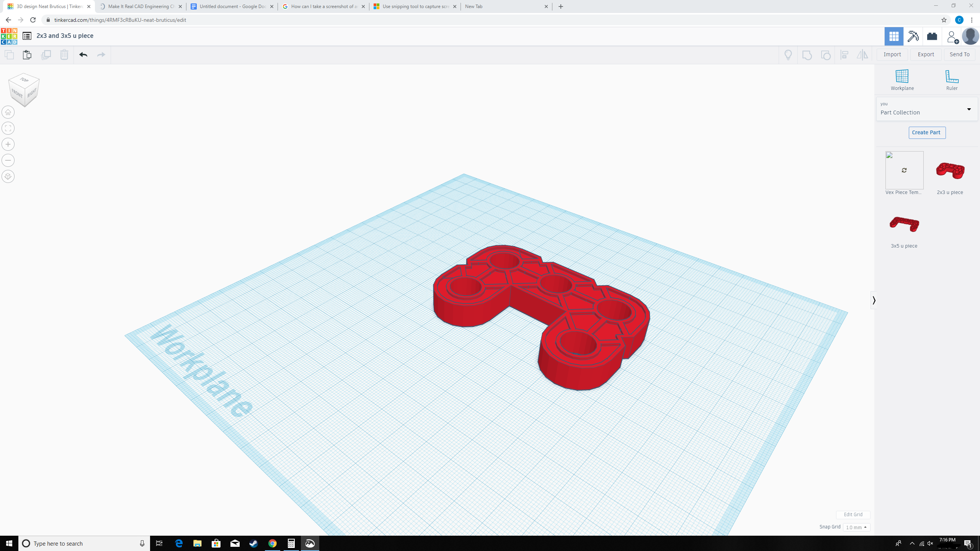The image size is (980, 551).
Task: Select the Vex Piece Template thumbnail
Action: [x=904, y=170]
